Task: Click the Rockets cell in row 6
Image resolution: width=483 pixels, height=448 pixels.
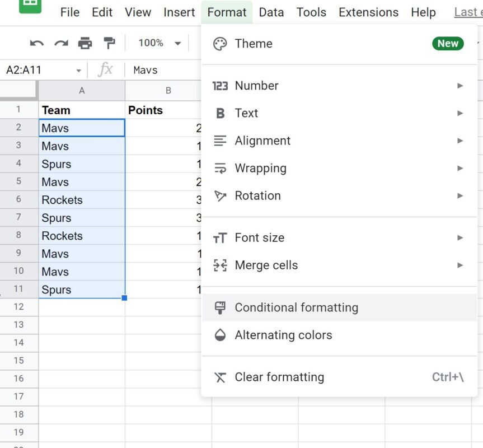Action: point(82,200)
